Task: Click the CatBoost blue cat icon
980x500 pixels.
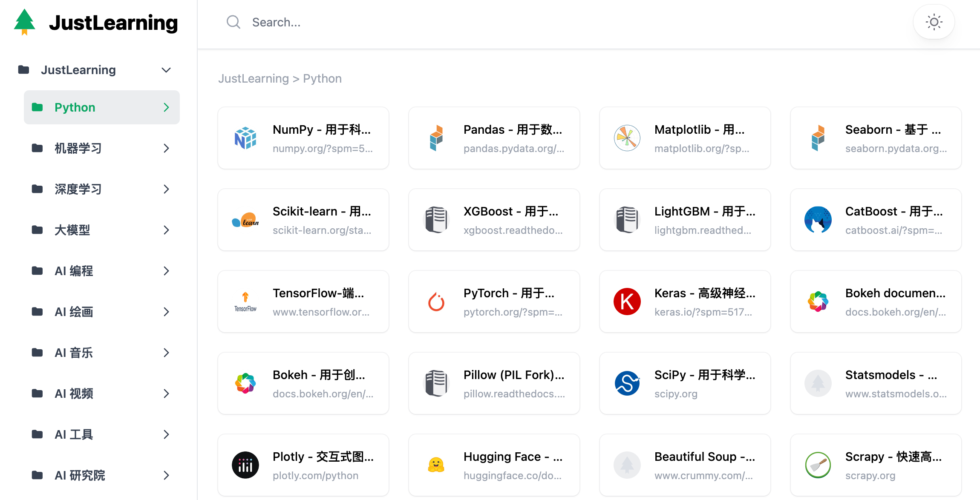Action: (x=818, y=220)
